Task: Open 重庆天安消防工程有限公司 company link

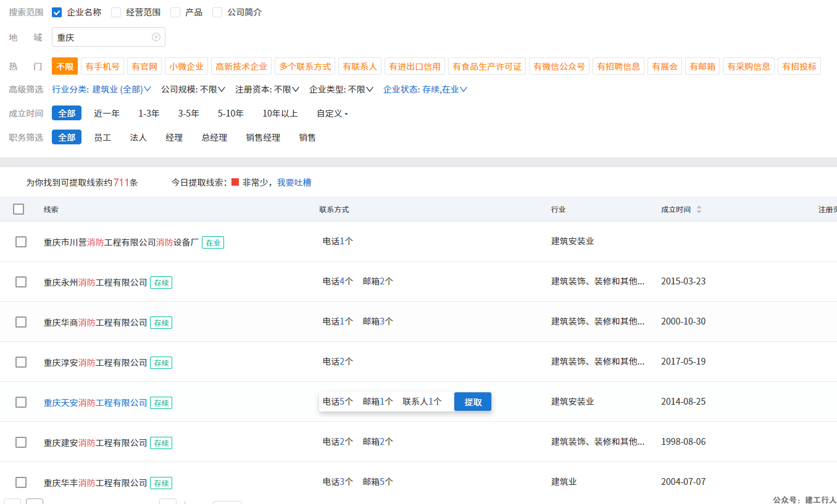Action: 96,403
